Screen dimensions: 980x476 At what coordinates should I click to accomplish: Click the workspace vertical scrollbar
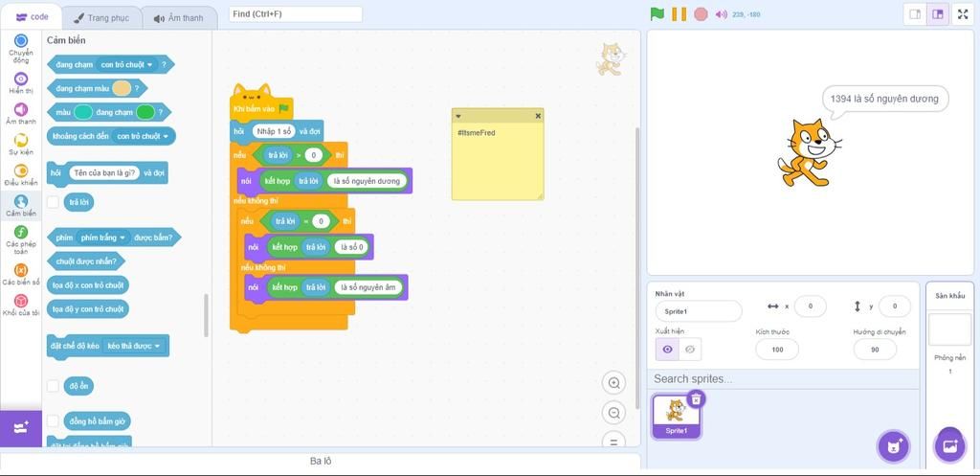click(x=636, y=268)
